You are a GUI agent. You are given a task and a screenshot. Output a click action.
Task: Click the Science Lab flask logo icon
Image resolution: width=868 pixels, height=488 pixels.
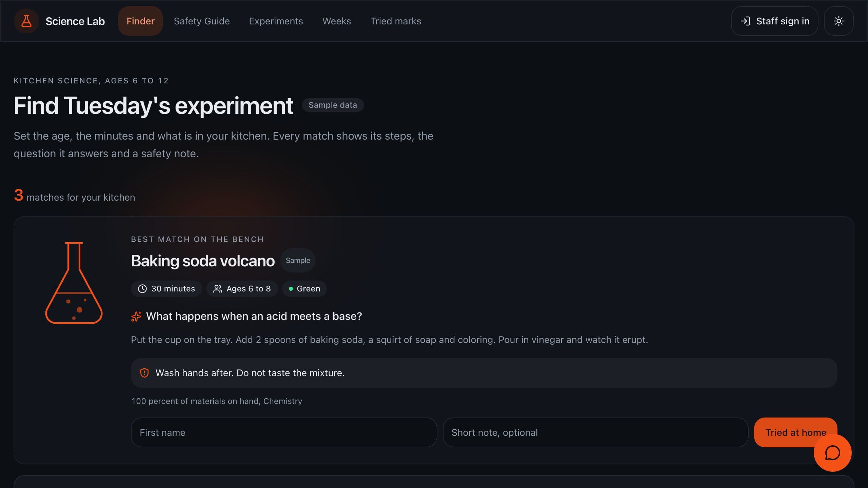pos(26,21)
